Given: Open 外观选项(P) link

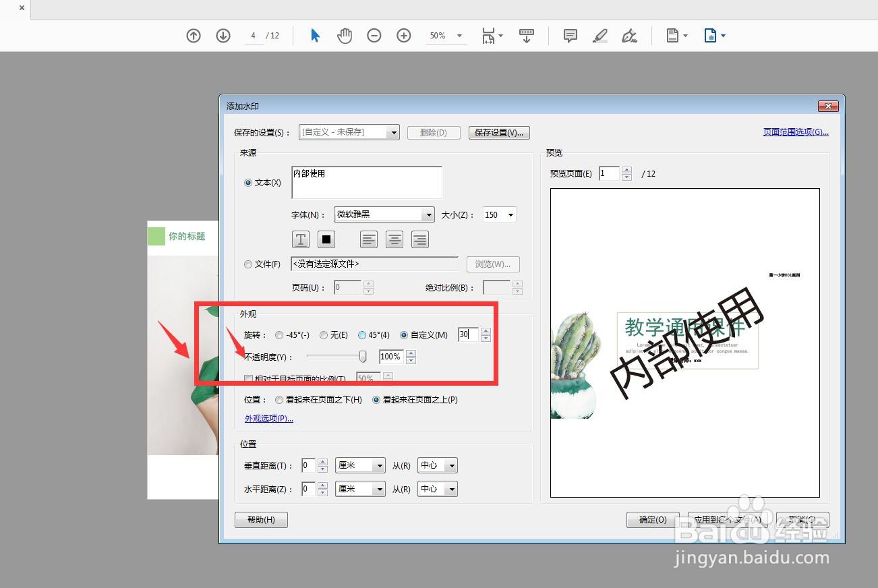Looking at the screenshot, I should pos(269,419).
